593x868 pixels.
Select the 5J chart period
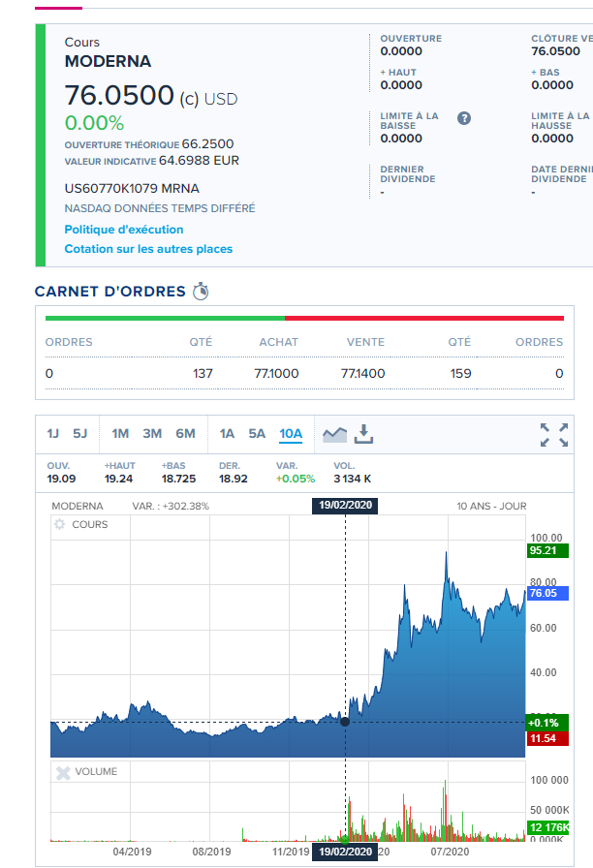tap(80, 433)
